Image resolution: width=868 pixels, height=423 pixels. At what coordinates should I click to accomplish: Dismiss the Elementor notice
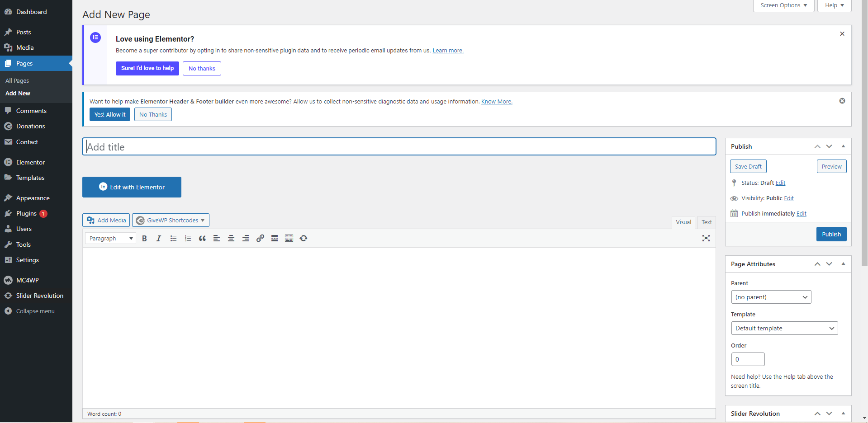coord(842,34)
